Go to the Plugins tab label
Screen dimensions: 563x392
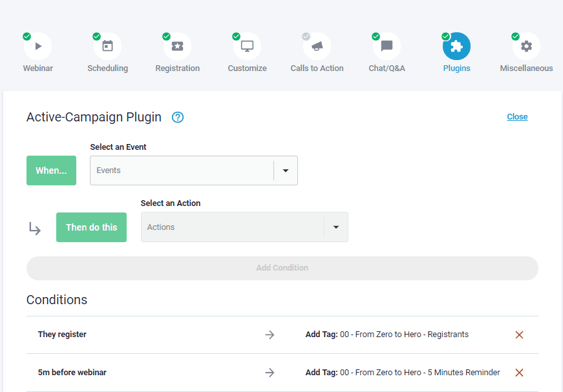coord(457,68)
